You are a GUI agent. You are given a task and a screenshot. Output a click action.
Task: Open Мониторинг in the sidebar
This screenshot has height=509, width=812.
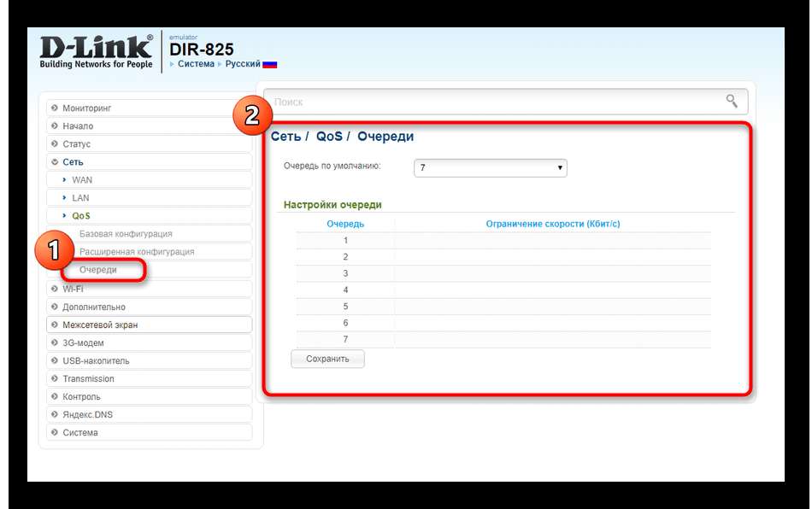point(149,108)
